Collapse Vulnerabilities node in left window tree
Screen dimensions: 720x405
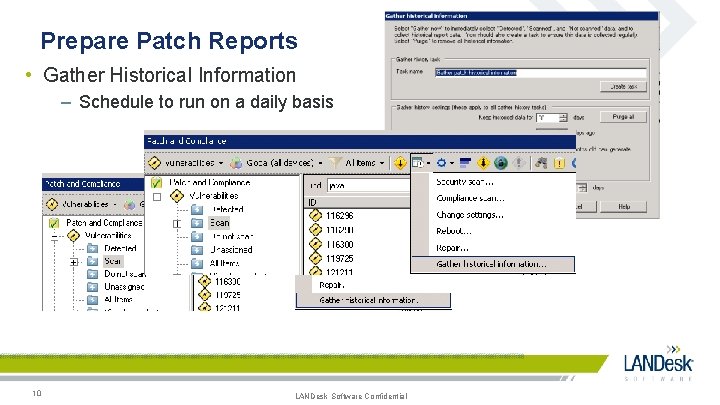coord(55,236)
